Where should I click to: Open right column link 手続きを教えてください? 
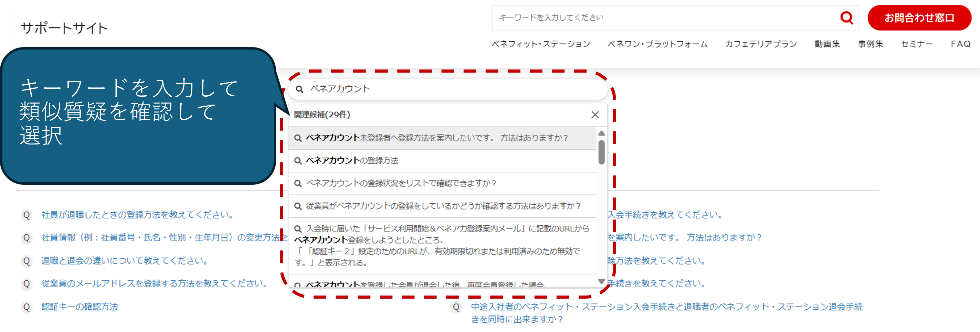657,284
